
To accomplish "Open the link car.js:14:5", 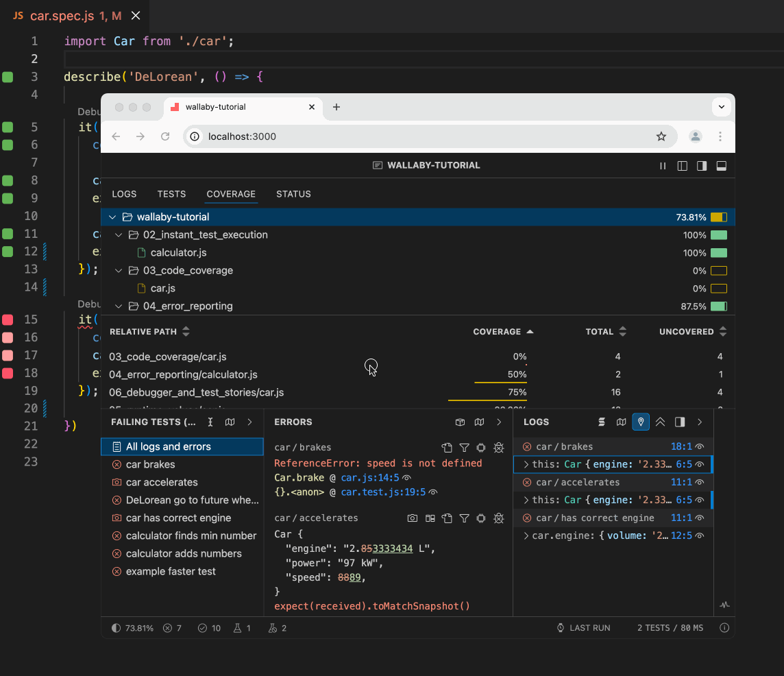I will [x=369, y=478].
